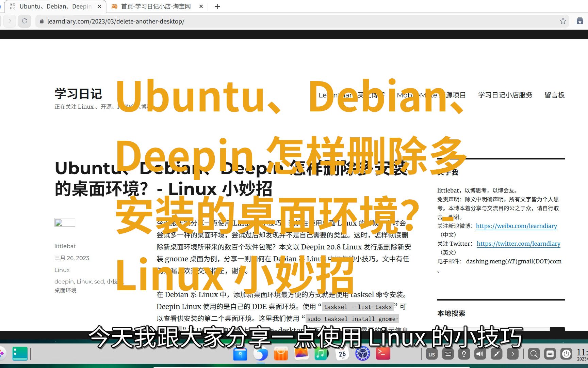Open the terminal dock icon
The width and height of the screenshot is (588, 368).
tap(383, 354)
